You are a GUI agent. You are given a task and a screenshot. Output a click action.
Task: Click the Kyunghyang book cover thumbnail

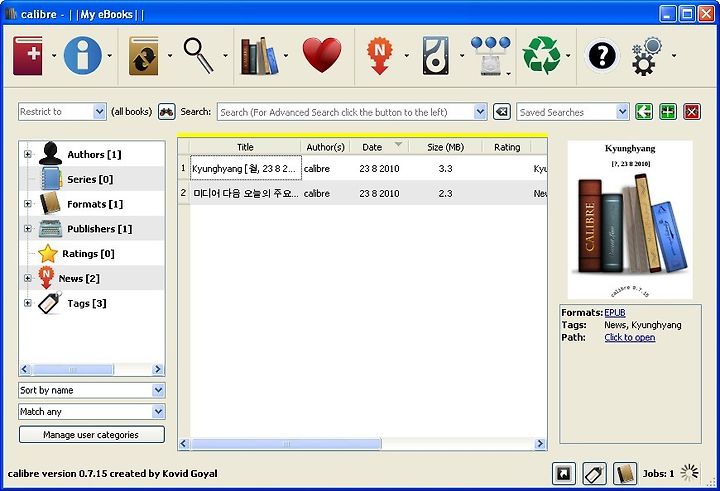point(630,220)
